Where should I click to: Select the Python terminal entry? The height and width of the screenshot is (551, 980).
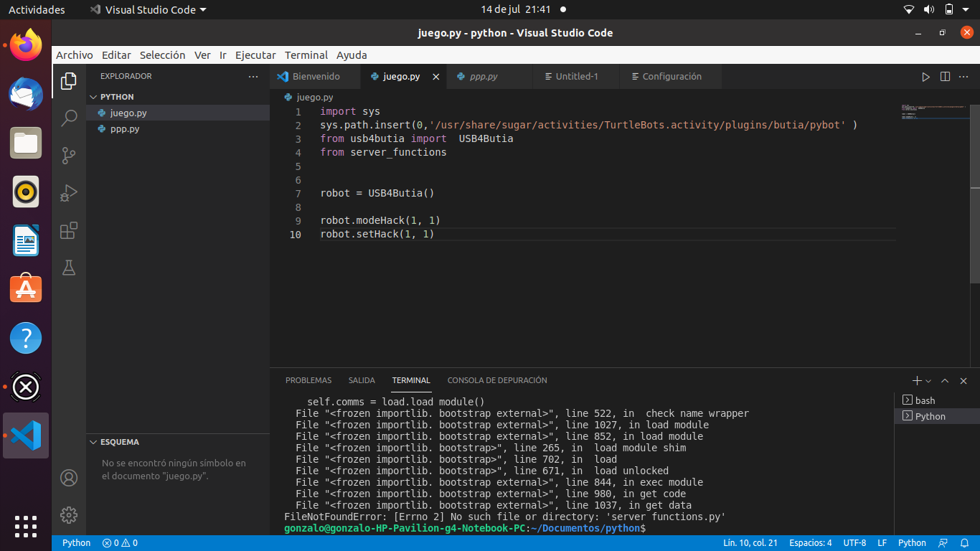click(937, 416)
